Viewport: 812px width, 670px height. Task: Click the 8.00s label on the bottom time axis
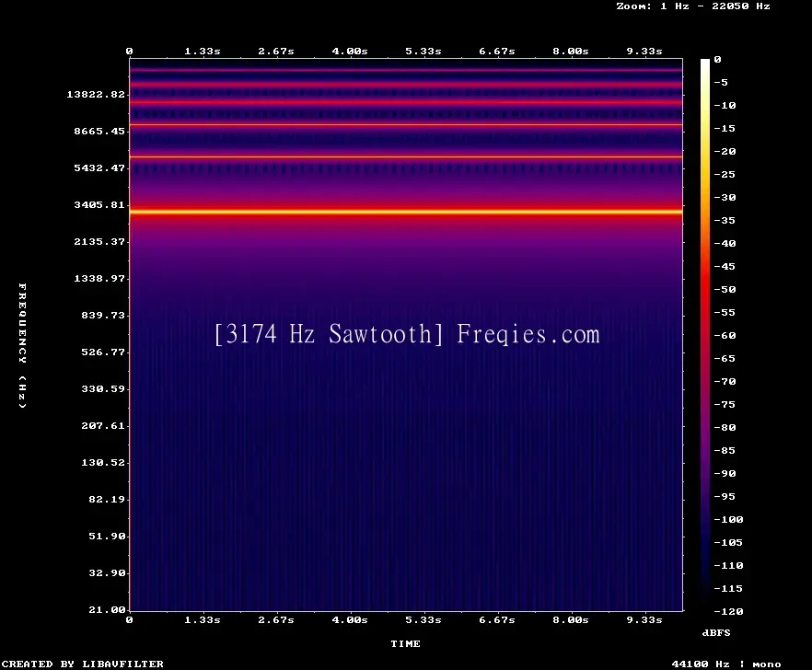click(570, 619)
